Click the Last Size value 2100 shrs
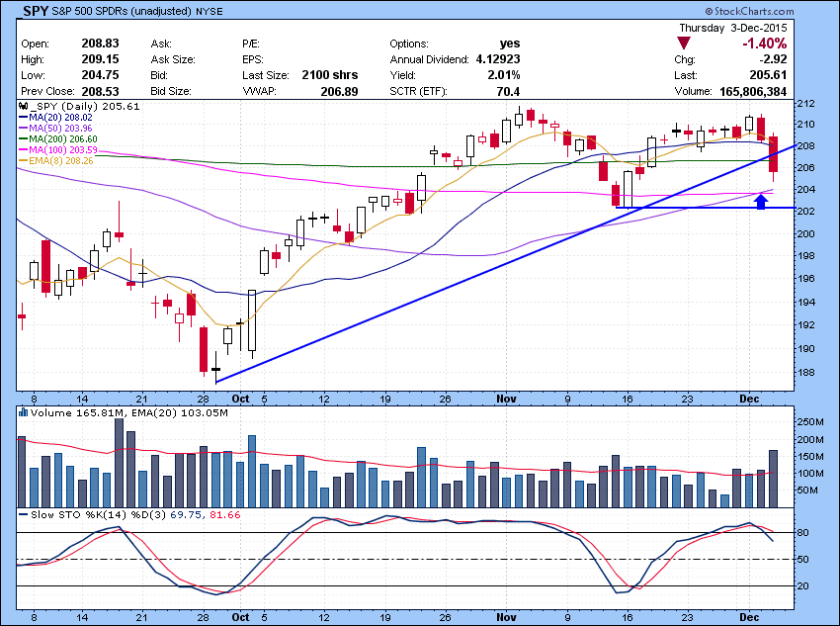The height and width of the screenshot is (626, 840). [330, 75]
